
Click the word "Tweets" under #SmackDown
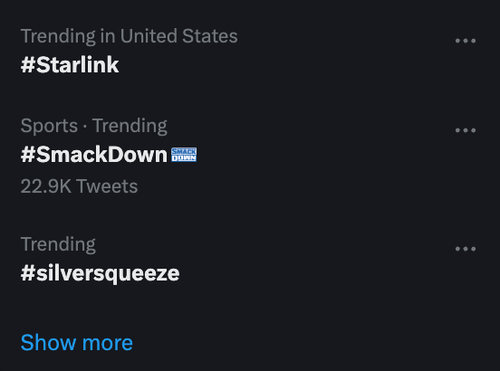tap(107, 186)
